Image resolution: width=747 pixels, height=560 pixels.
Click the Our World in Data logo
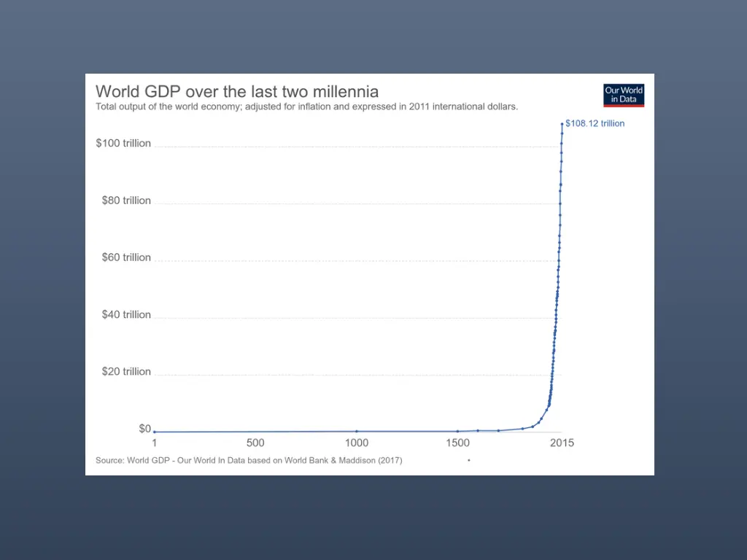pos(624,96)
